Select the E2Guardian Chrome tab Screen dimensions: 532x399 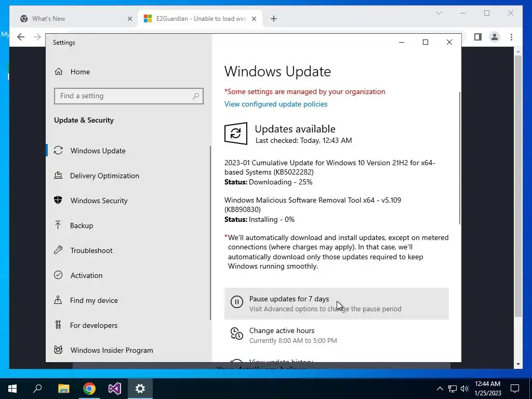tap(201, 19)
